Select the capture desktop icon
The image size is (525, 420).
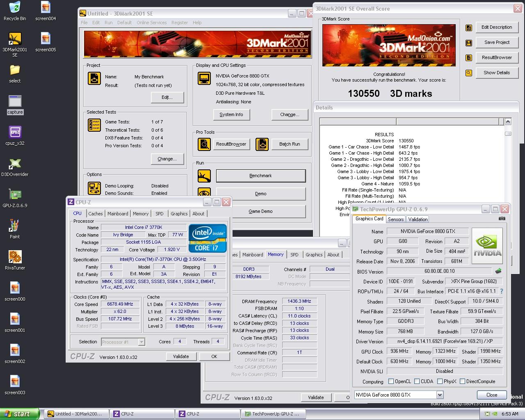click(x=15, y=105)
